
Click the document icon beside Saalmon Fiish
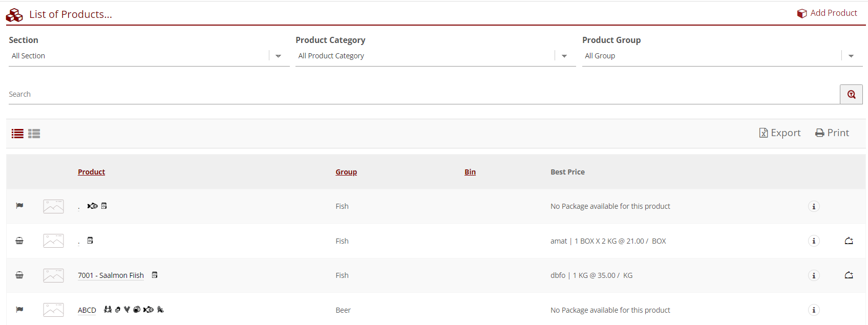(x=155, y=275)
